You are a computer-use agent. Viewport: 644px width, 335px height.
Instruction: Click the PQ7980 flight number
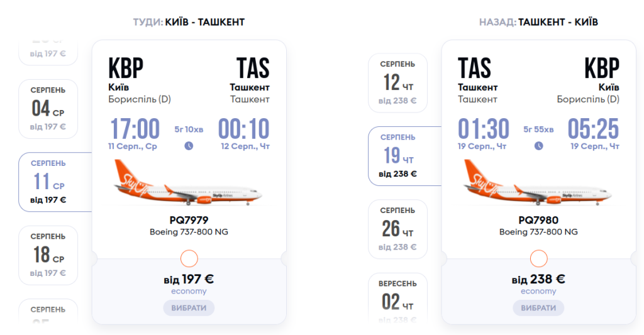click(x=538, y=220)
